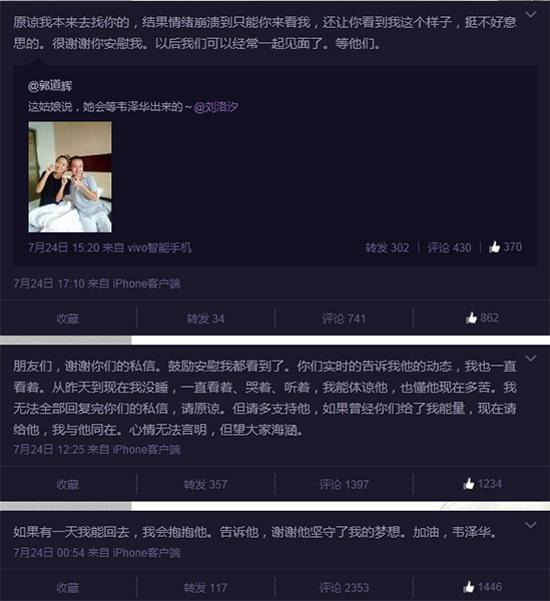Open 评论 1397 comments
550x601 pixels.
pyautogui.click(x=344, y=484)
